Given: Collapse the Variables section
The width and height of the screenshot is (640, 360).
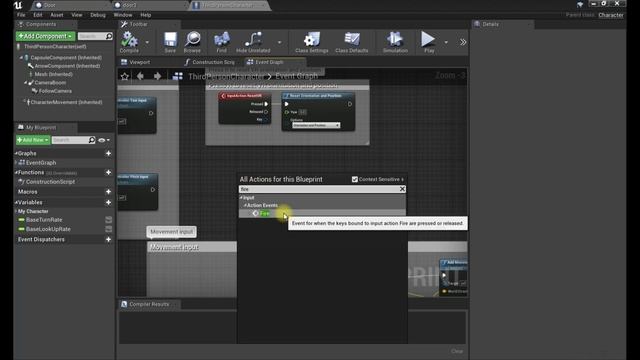Looking at the screenshot, I should (x=16, y=202).
